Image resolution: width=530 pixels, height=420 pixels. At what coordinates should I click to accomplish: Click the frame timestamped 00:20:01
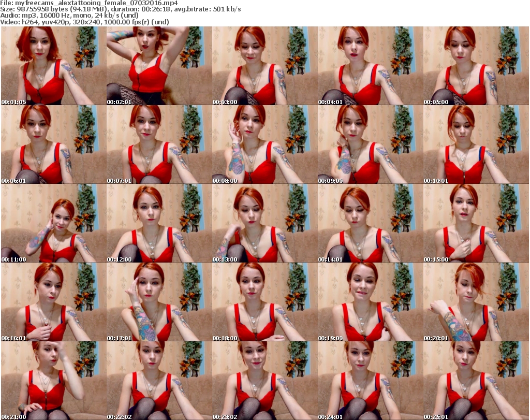coord(476,302)
